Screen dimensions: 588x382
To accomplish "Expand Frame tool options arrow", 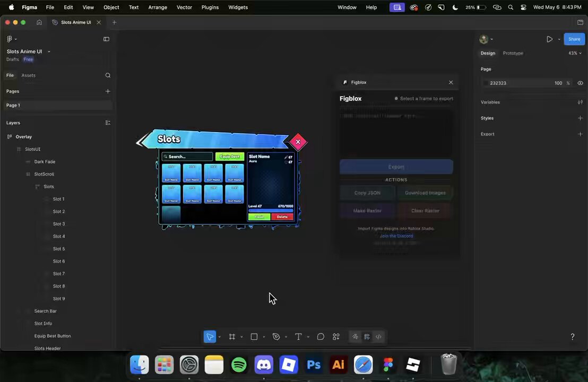I will pyautogui.click(x=241, y=337).
